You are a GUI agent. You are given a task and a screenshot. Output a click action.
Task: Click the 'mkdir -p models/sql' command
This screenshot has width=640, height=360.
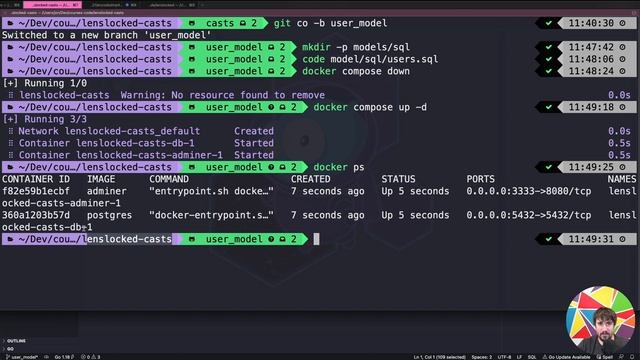pos(356,47)
